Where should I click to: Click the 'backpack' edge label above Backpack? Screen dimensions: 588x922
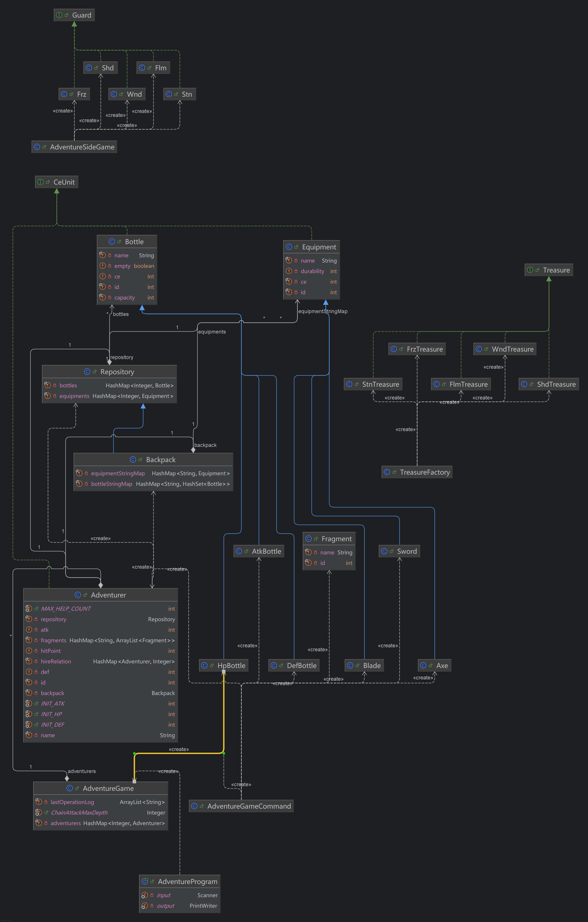[205, 445]
